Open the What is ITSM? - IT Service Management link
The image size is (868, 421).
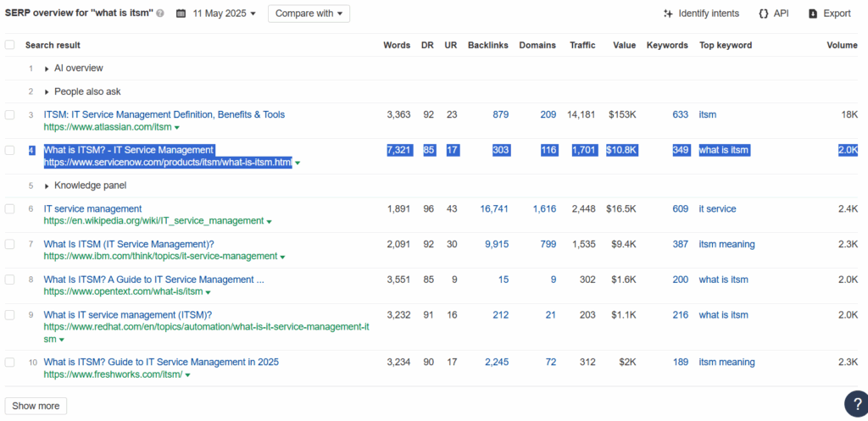[x=129, y=150]
